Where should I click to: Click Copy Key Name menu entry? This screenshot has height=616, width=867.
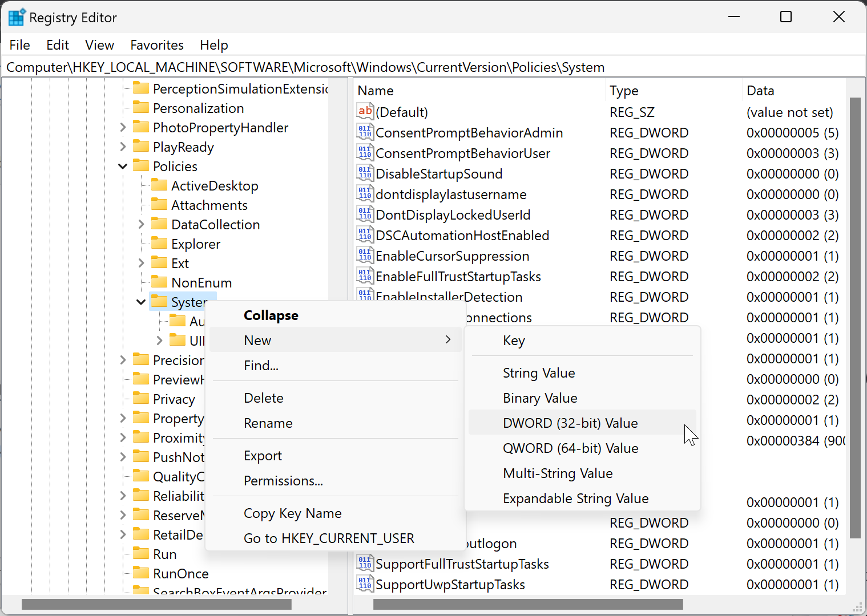(335, 513)
